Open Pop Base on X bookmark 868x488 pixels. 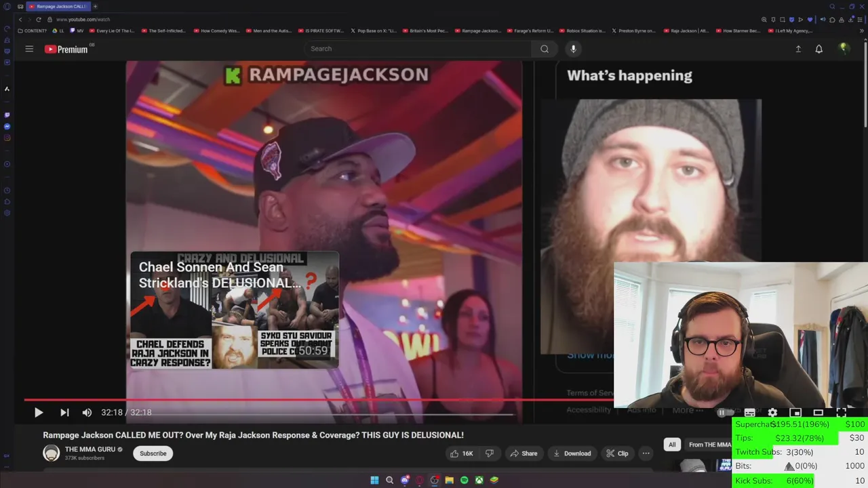pos(373,30)
